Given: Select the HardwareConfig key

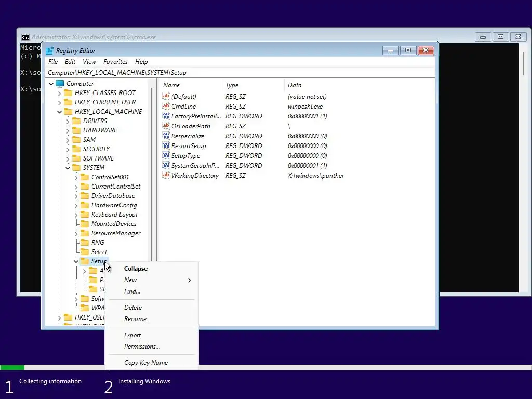Looking at the screenshot, I should point(114,205).
